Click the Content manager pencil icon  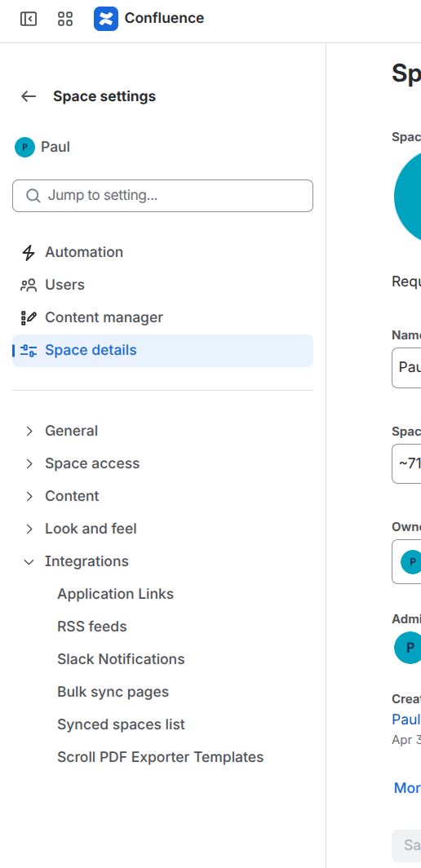[29, 318]
